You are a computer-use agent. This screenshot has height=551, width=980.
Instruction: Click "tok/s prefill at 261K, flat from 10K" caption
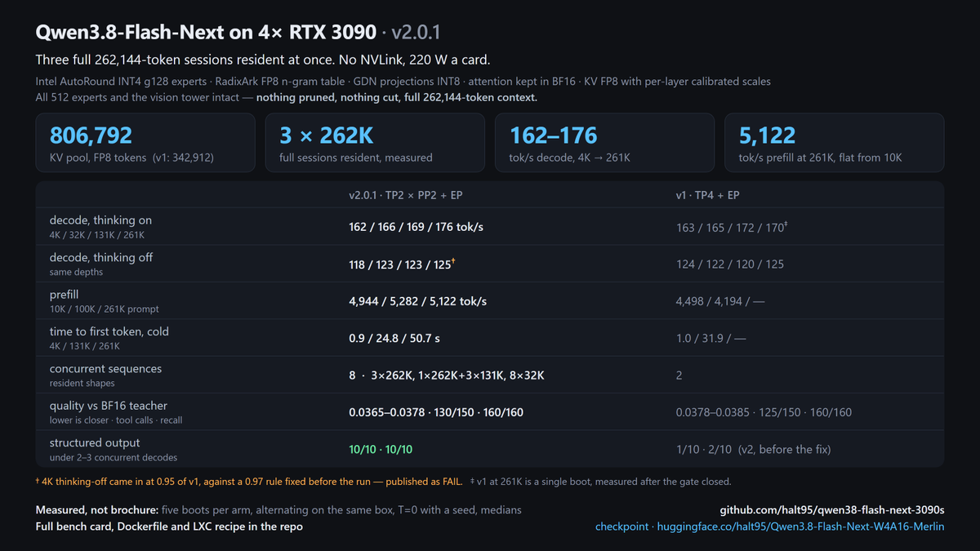click(820, 158)
